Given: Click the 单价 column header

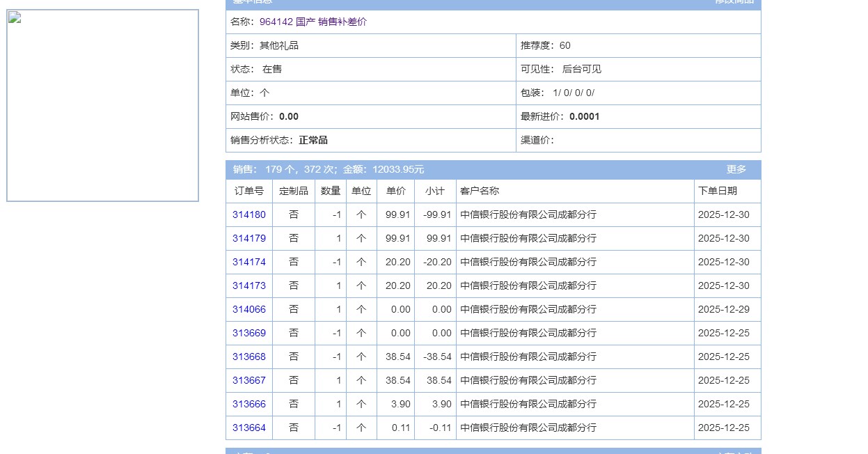Looking at the screenshot, I should point(395,191).
